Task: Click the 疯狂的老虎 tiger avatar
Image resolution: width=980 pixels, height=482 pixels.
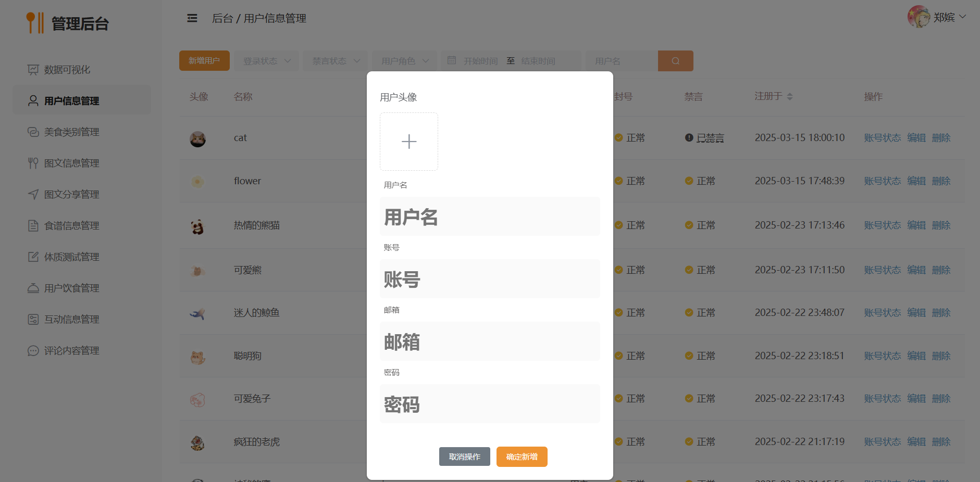Action: [x=197, y=443]
